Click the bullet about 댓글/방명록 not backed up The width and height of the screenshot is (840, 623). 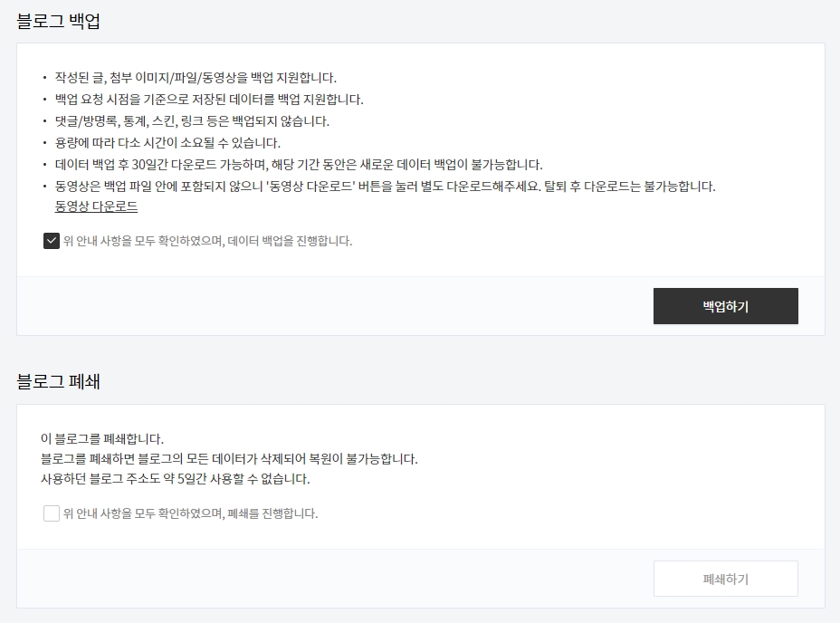[192, 121]
